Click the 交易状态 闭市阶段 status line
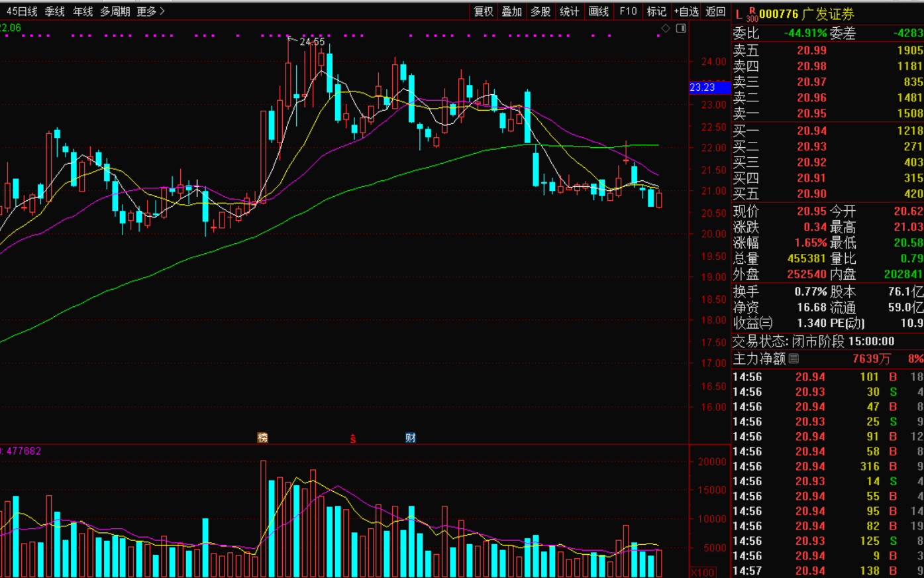 click(813, 341)
